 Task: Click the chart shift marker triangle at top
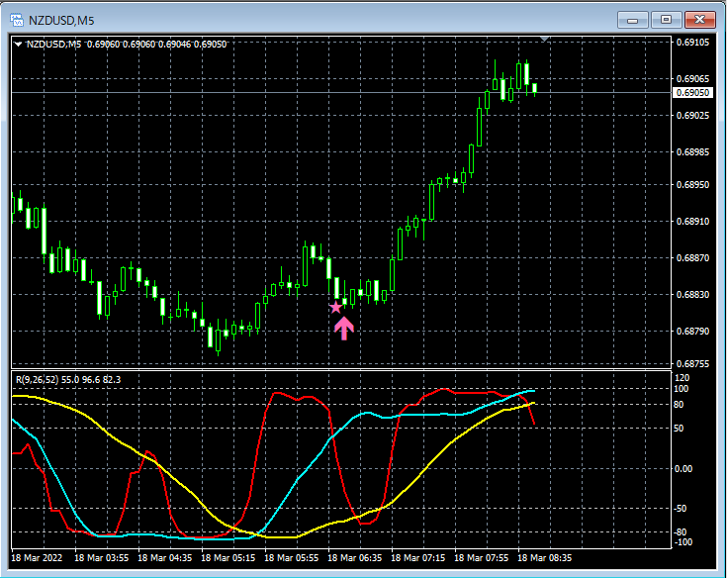[545, 39]
